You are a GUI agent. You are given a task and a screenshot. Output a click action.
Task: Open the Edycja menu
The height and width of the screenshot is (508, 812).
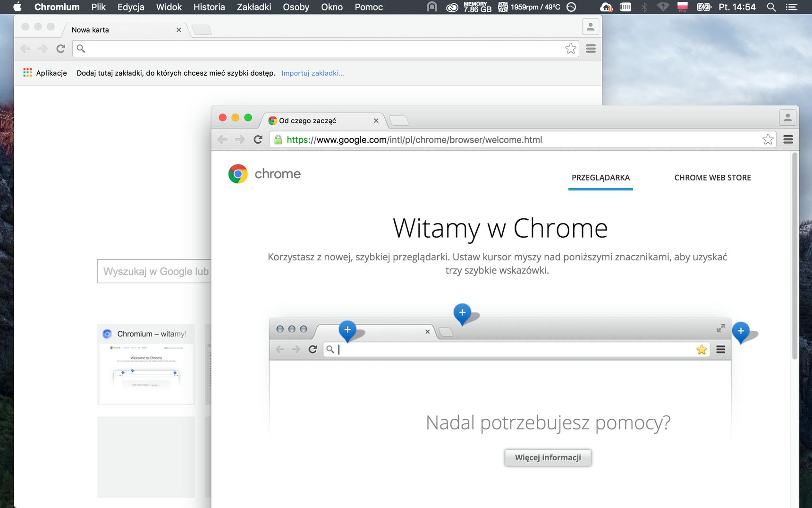click(131, 7)
